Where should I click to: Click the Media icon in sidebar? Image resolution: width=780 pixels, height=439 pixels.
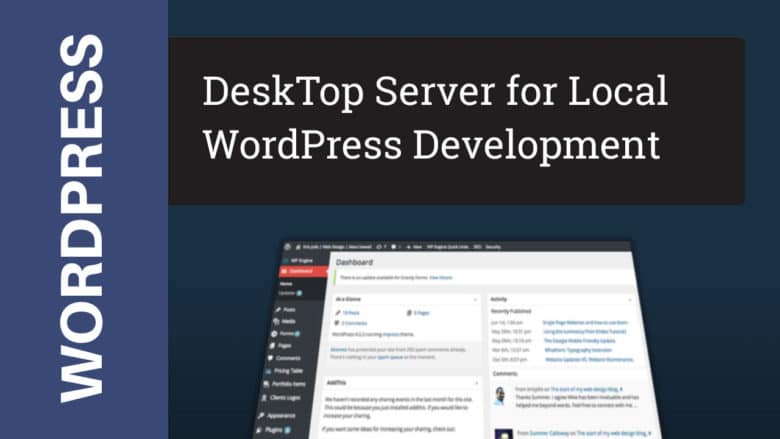click(x=276, y=322)
